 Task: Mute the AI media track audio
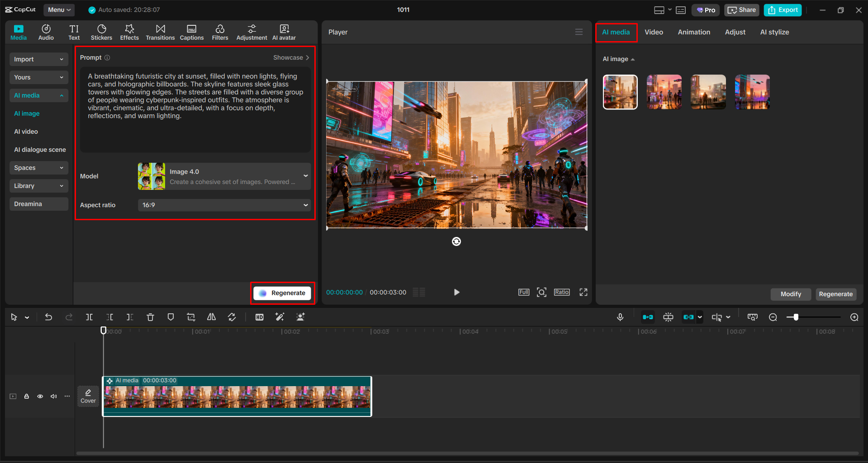click(x=53, y=396)
